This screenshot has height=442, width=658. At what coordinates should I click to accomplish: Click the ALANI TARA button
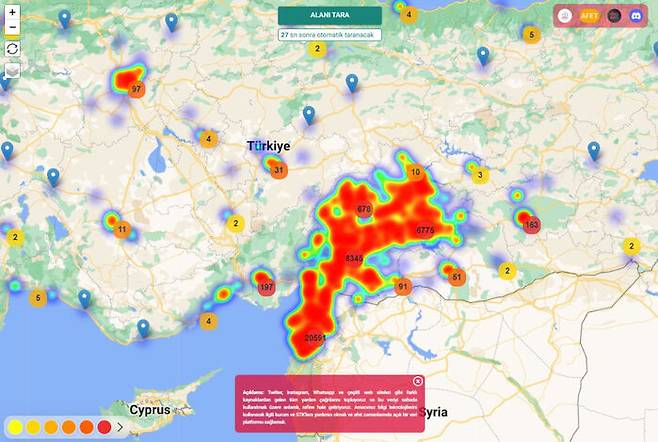click(329, 16)
